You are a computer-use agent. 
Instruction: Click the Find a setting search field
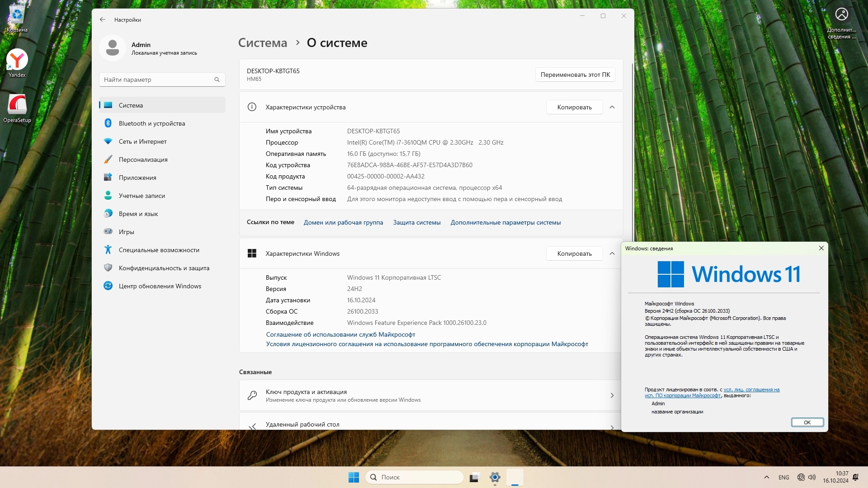158,80
